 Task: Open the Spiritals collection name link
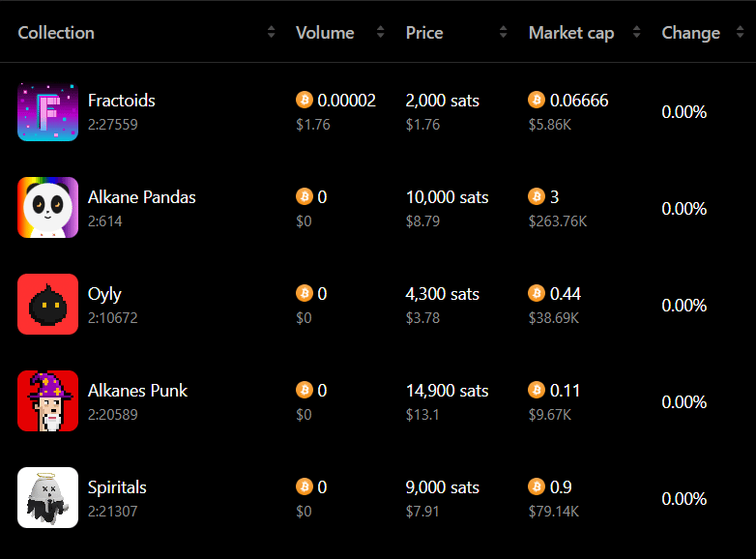(x=117, y=487)
